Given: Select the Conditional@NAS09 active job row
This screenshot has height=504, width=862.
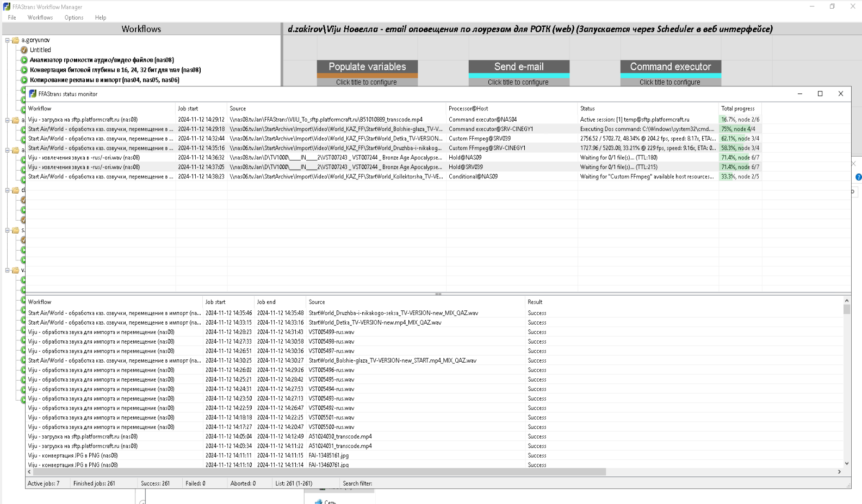Looking at the screenshot, I should point(394,177).
